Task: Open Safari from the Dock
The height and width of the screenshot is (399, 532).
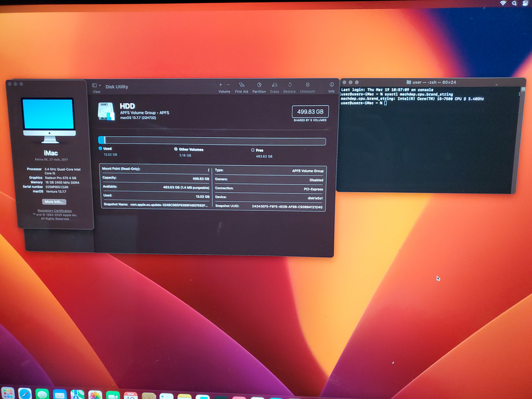Action: pyautogui.click(x=25, y=393)
